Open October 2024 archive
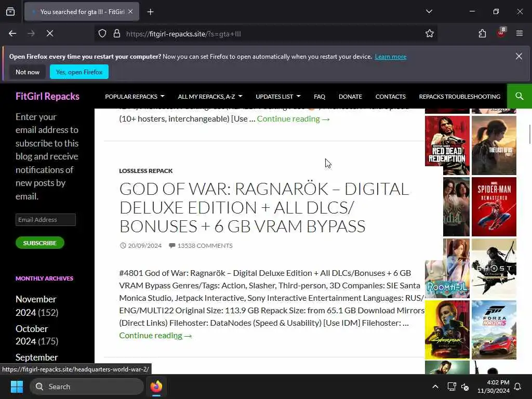The image size is (532, 399). click(32, 335)
